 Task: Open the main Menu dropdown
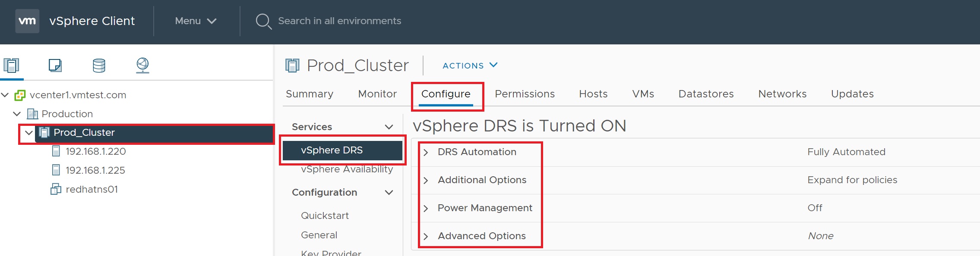click(x=195, y=21)
